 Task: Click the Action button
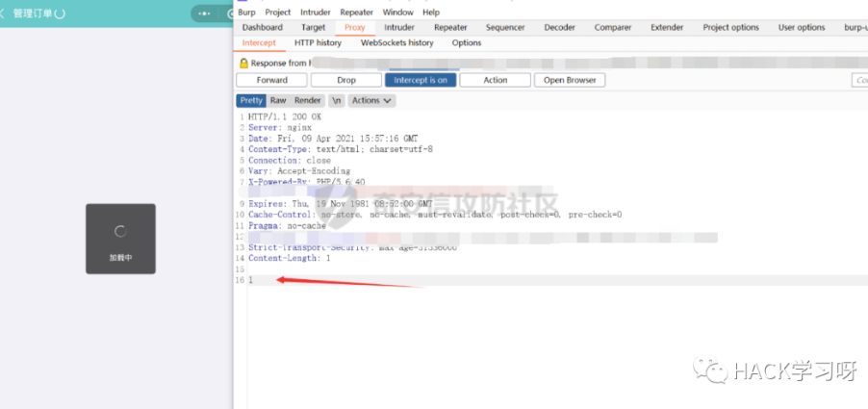pos(495,80)
